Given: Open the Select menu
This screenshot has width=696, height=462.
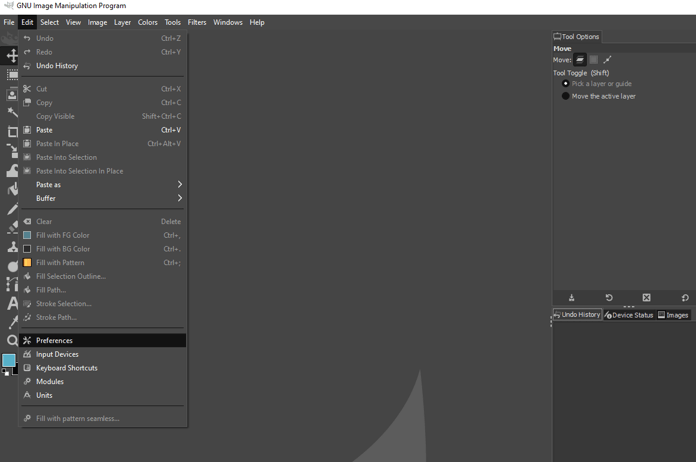Looking at the screenshot, I should (49, 22).
